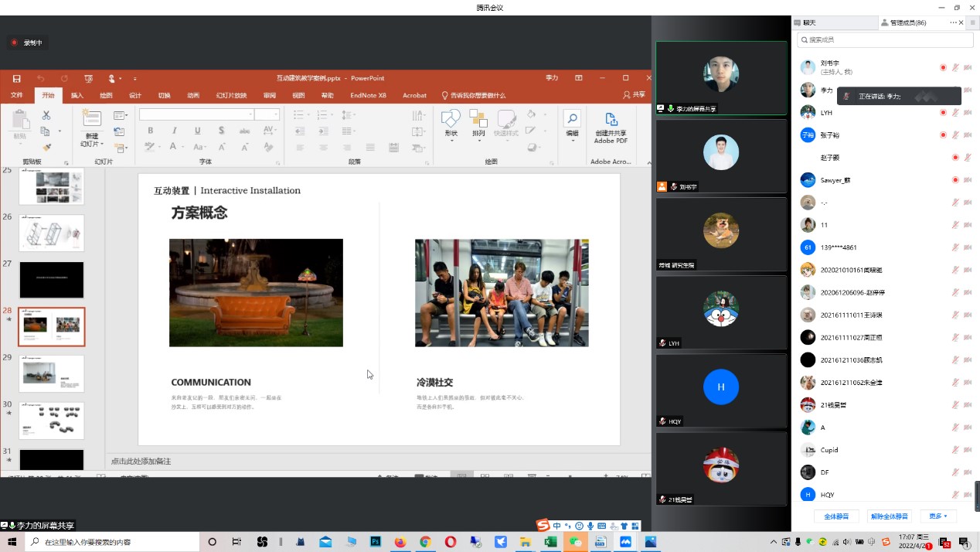This screenshot has height=552, width=980.
Task: Click the 全体静音 mute all button
Action: [x=836, y=516]
